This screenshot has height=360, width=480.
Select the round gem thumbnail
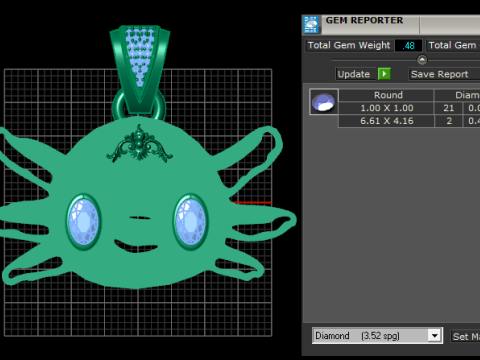[324, 102]
